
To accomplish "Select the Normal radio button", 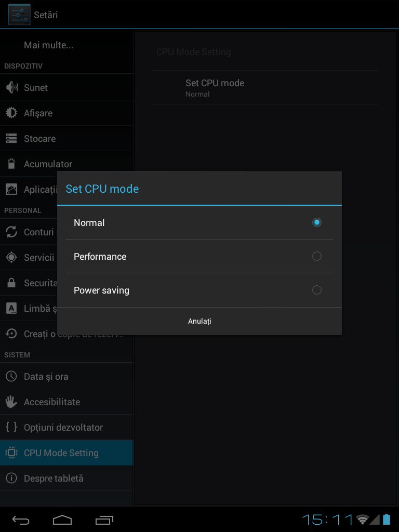I will click(316, 222).
